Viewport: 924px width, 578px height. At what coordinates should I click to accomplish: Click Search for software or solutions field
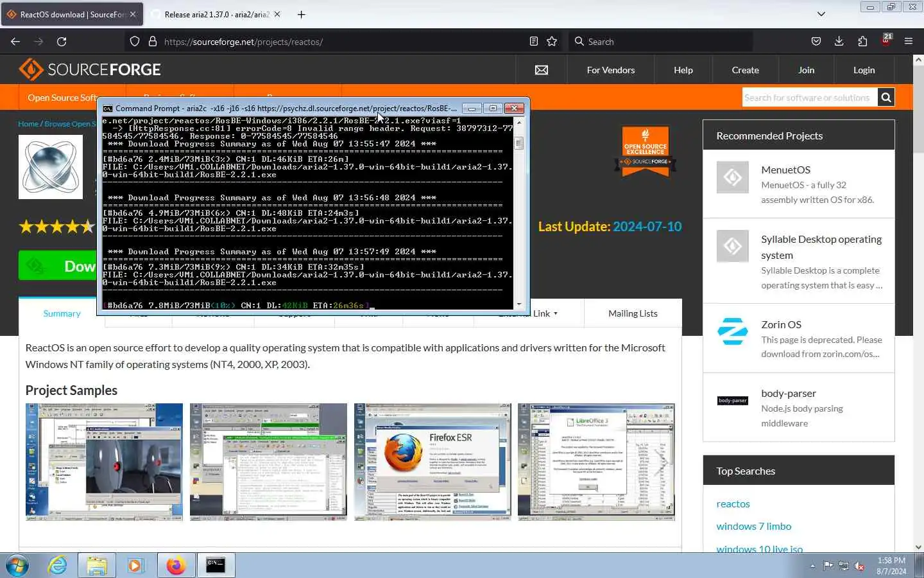click(810, 98)
